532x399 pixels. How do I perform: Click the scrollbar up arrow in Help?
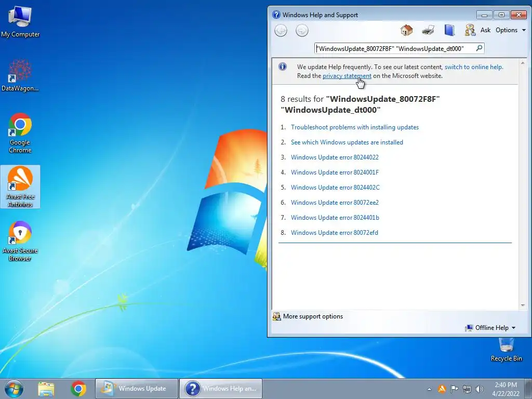pyautogui.click(x=523, y=62)
